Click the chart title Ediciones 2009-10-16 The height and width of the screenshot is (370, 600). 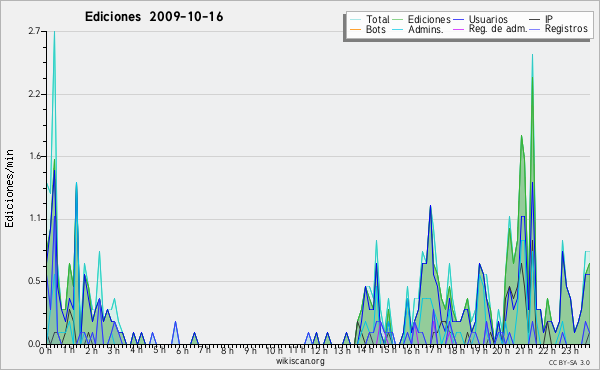coord(154,17)
